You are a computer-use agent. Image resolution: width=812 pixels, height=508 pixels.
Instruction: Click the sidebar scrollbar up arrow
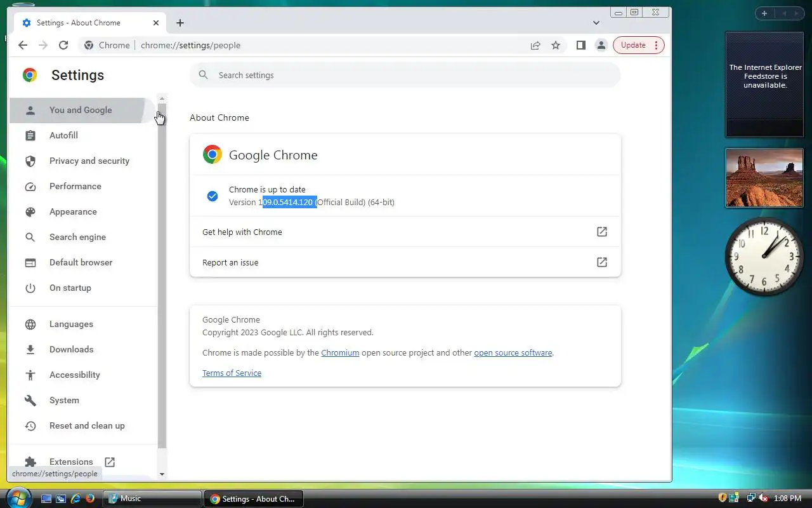click(x=162, y=98)
